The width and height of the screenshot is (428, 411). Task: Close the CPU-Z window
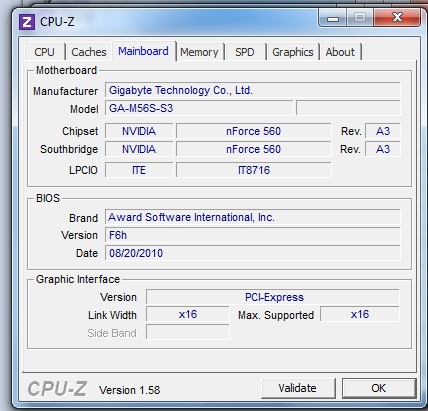397,18
